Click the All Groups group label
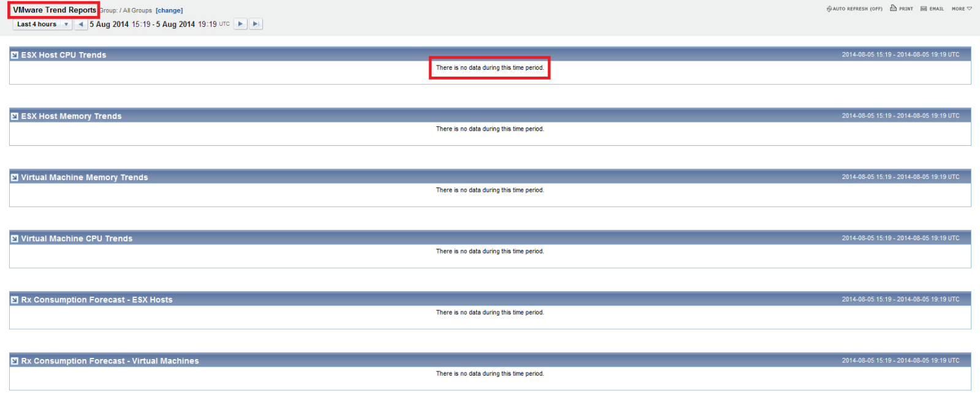The height and width of the screenshot is (402, 980). click(x=137, y=10)
